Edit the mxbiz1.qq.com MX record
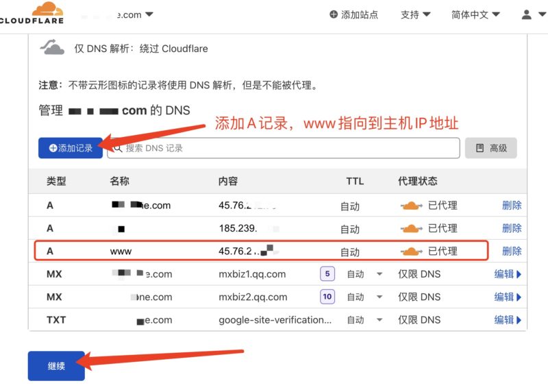Image resolution: width=548 pixels, height=392 pixels. [x=508, y=274]
